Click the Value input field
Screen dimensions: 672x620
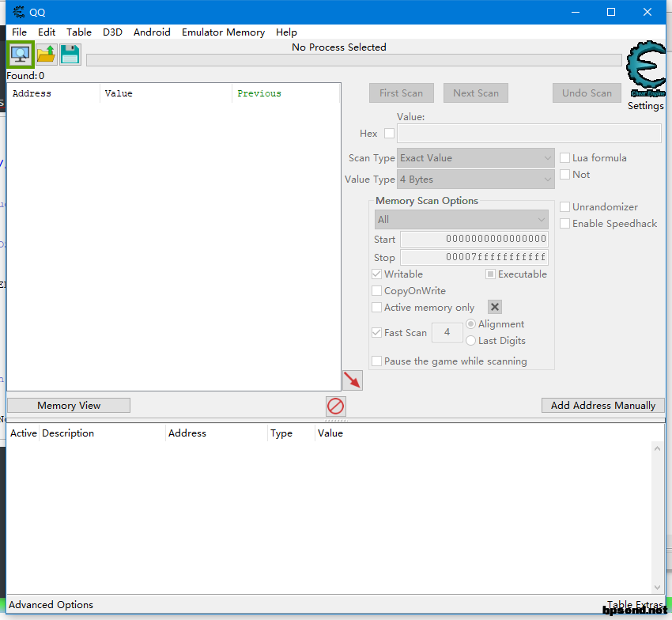pos(529,134)
